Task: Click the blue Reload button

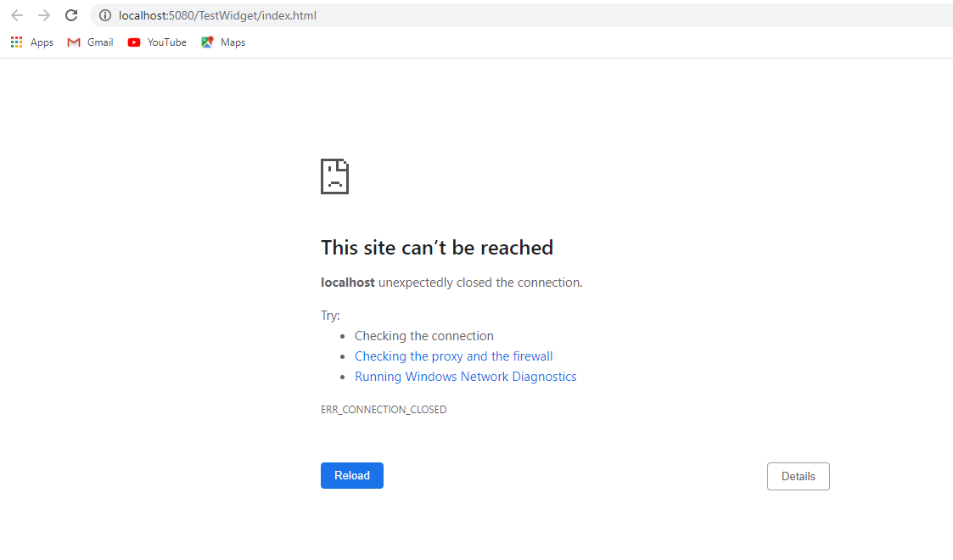Action: coord(352,475)
